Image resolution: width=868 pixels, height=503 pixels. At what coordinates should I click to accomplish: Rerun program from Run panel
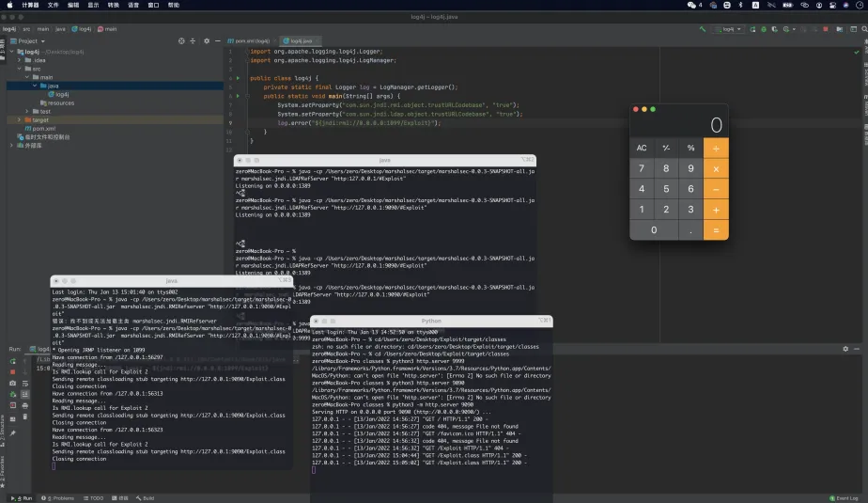[12, 359]
